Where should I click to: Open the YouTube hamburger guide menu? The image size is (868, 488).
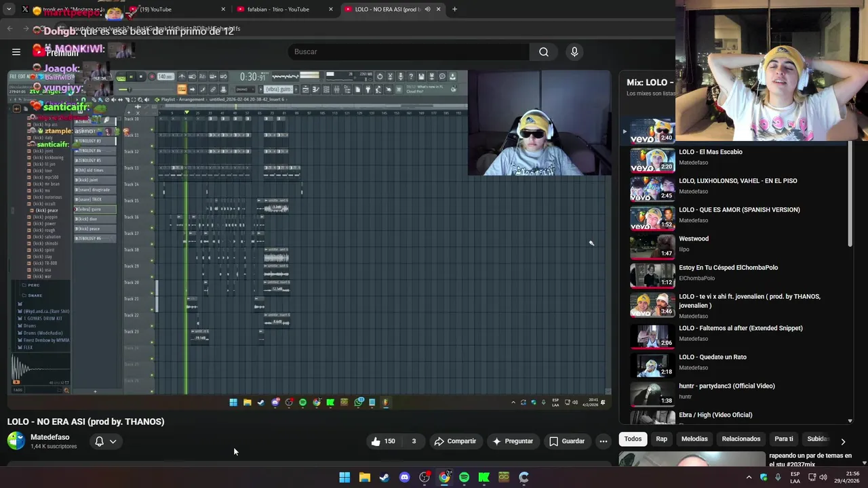coord(16,52)
